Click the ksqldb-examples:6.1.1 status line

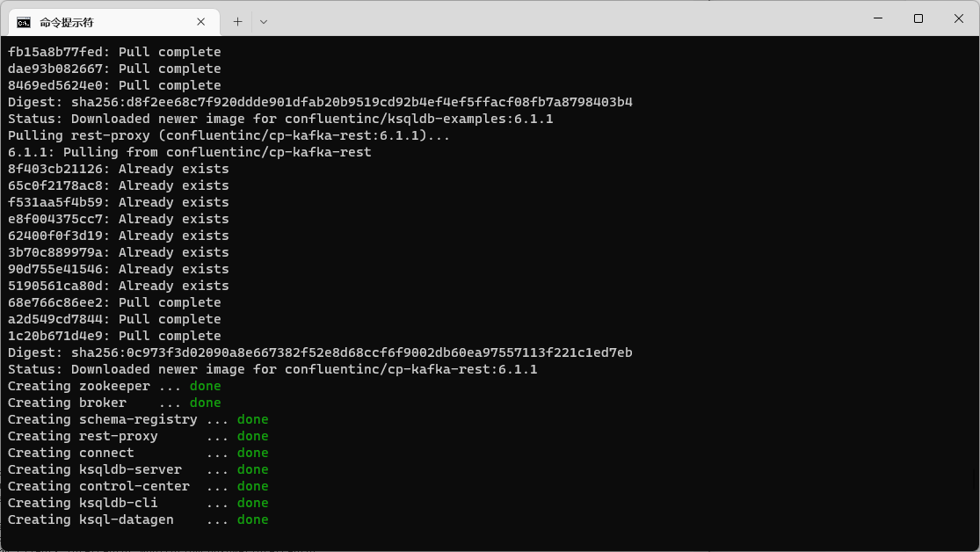280,119
